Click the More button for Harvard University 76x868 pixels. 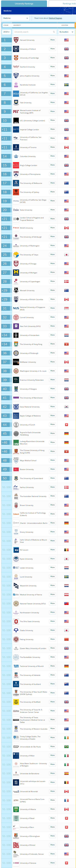pyautogui.click(x=53, y=40)
